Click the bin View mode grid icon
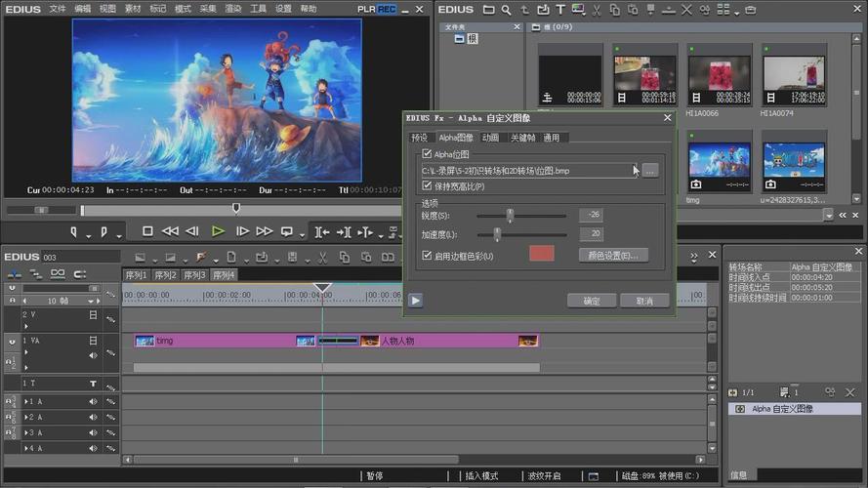The image size is (868, 488). point(723,9)
